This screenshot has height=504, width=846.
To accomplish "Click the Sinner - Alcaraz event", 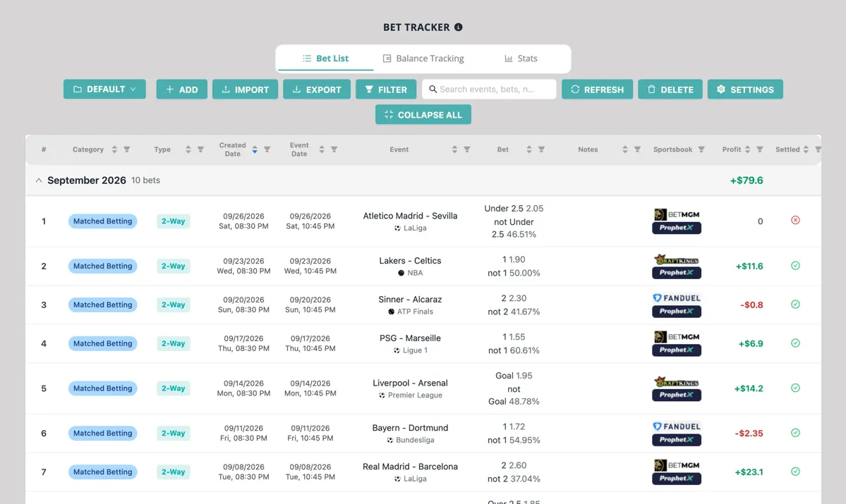I will point(410,299).
